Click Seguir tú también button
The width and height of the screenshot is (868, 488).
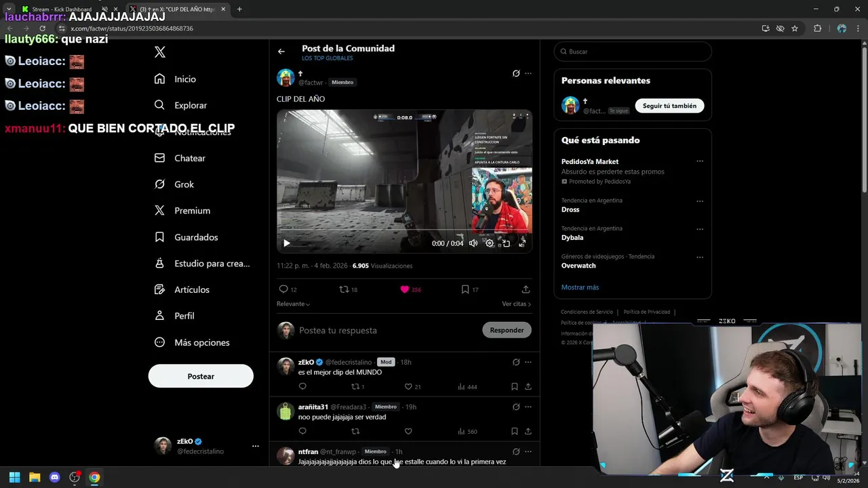click(x=669, y=106)
